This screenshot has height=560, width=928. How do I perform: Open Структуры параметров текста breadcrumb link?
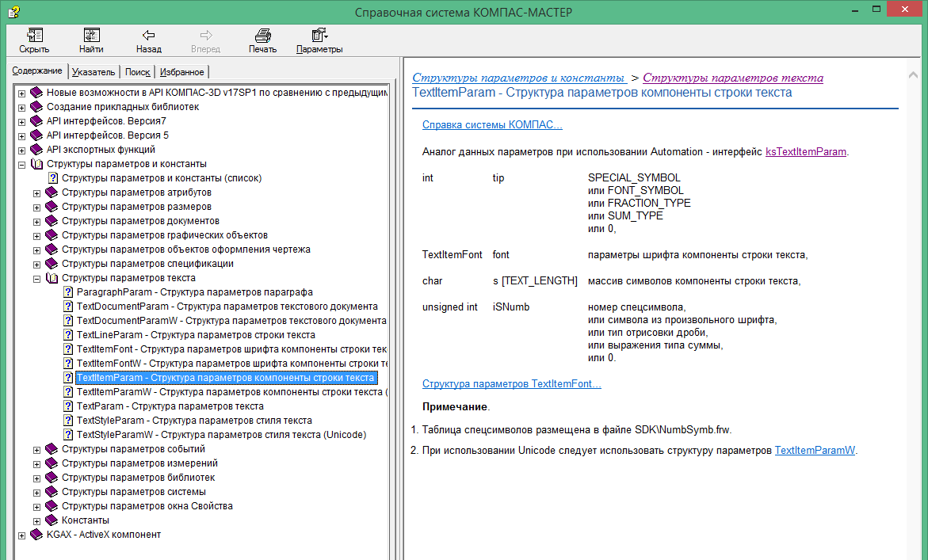[733, 78]
